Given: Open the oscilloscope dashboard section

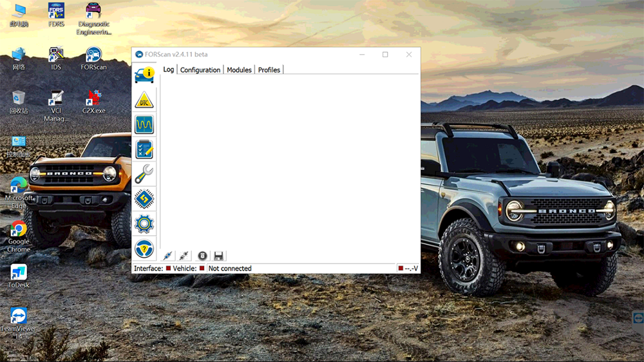Looking at the screenshot, I should [x=144, y=124].
